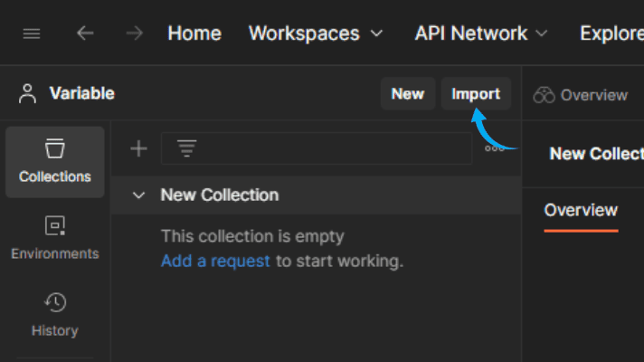The width and height of the screenshot is (644, 362).
Task: Open the Environments sidebar icon
Action: 55,238
